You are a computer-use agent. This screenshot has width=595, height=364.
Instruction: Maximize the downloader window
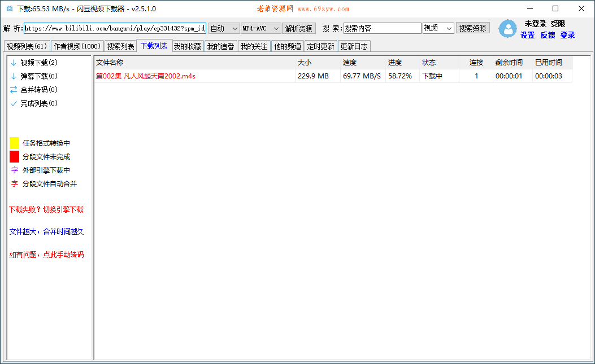[555, 8]
